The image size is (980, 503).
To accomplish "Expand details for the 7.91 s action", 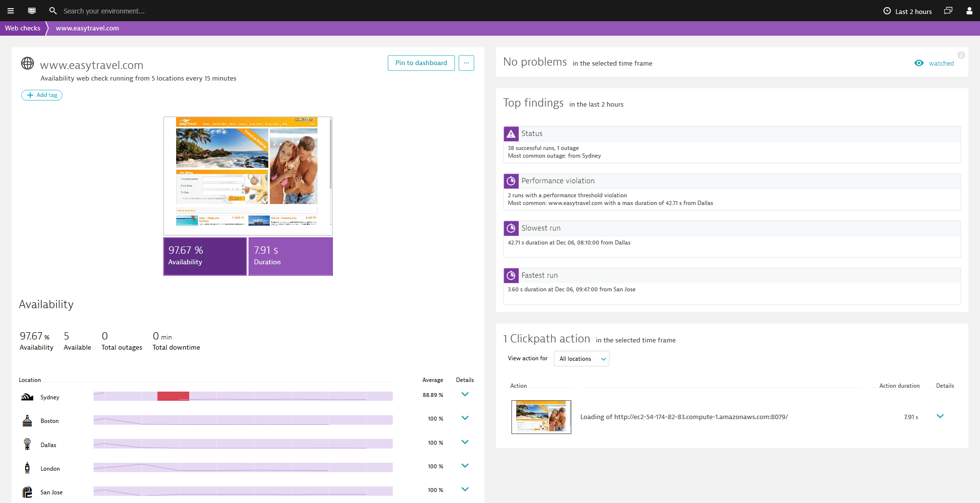I will 940,416.
